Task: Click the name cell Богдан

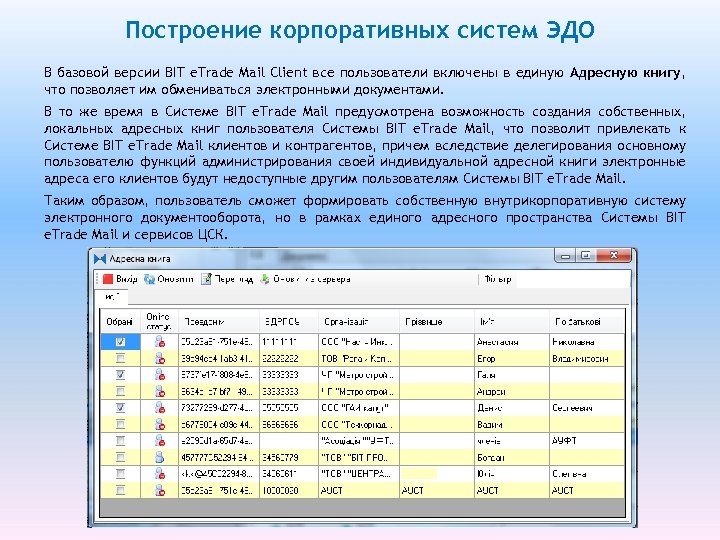Action: 512,457
